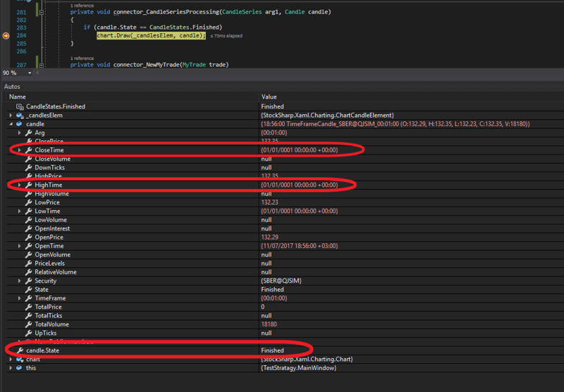Click the ≤ 73ms elapsed PerfTip
The image size is (564, 392).
226,35
